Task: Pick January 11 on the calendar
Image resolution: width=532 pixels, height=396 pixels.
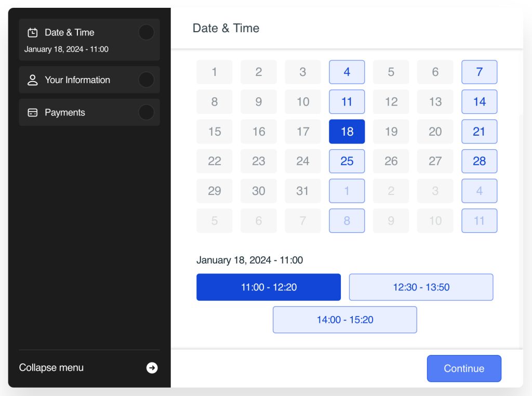Action: click(x=347, y=102)
